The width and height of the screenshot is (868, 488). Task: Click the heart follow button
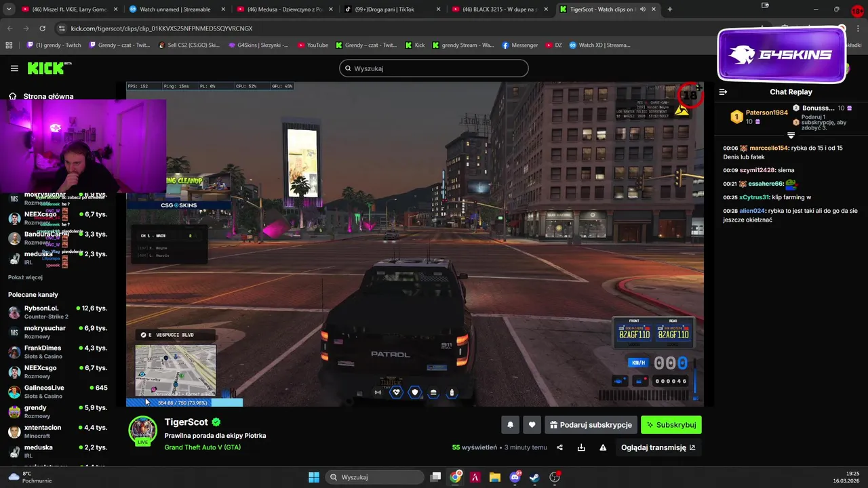pos(532,425)
